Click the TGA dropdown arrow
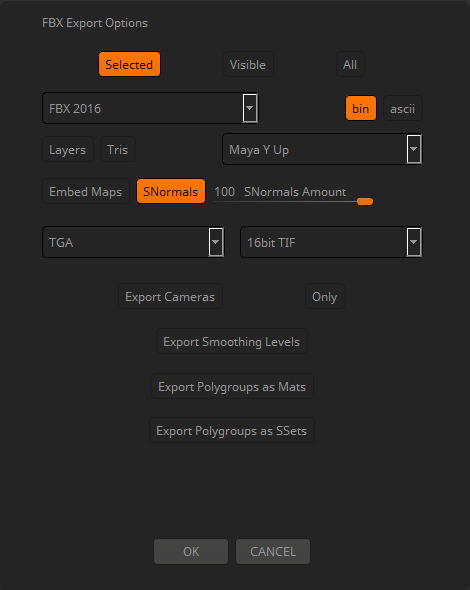 [x=216, y=242]
